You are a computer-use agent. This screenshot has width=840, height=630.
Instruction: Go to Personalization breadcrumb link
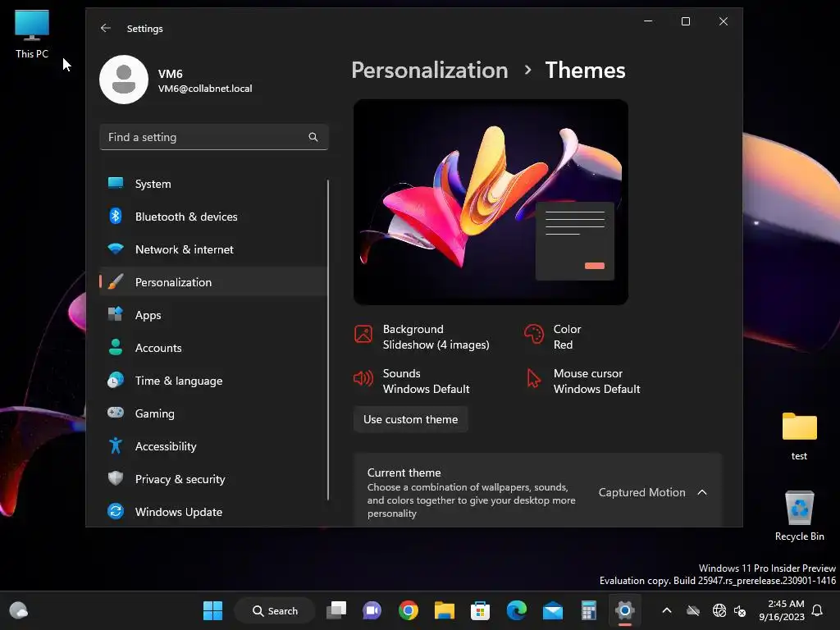[x=430, y=71]
